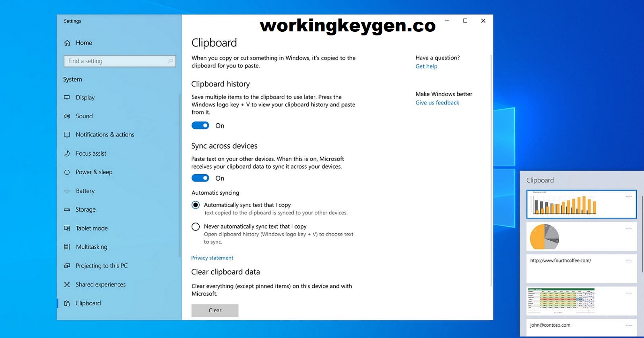644x338 pixels.
Task: Click the Focus assist moon icon
Action: (x=67, y=153)
